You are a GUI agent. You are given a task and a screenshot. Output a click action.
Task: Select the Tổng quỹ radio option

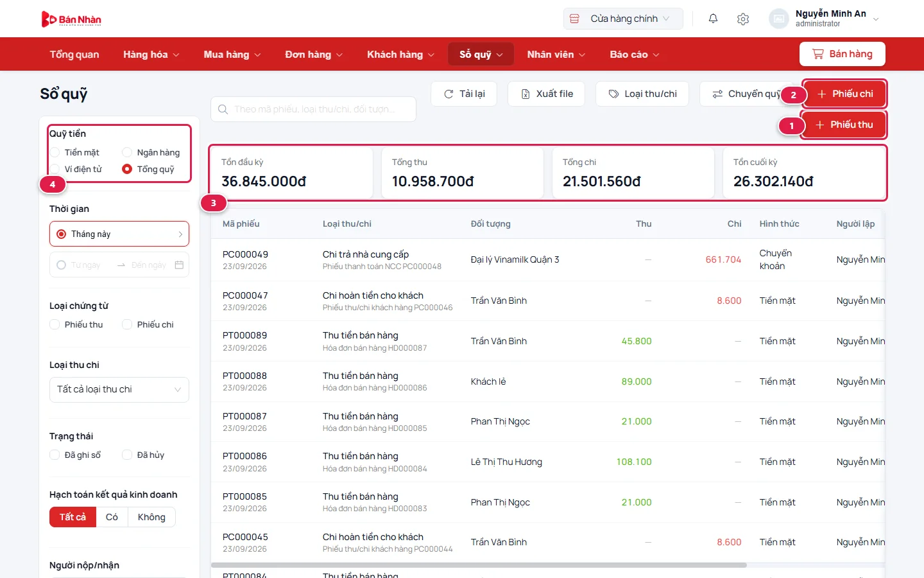click(x=127, y=169)
